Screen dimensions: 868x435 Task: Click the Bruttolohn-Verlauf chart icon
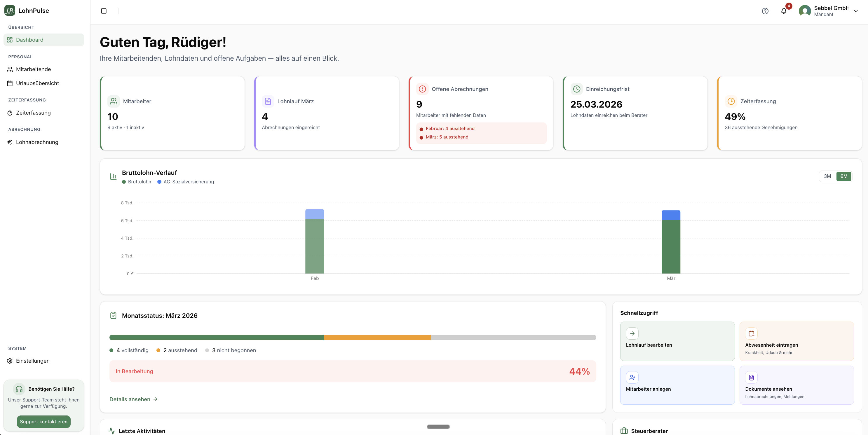pyautogui.click(x=113, y=176)
